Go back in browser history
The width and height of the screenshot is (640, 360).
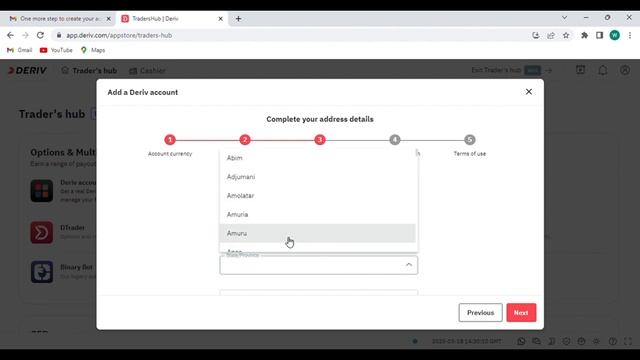(10, 36)
